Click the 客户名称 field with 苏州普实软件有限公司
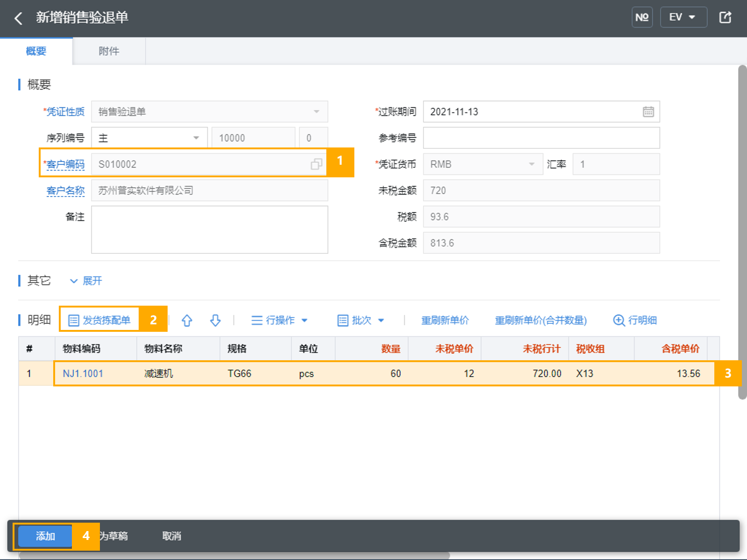747x560 pixels. tap(210, 190)
